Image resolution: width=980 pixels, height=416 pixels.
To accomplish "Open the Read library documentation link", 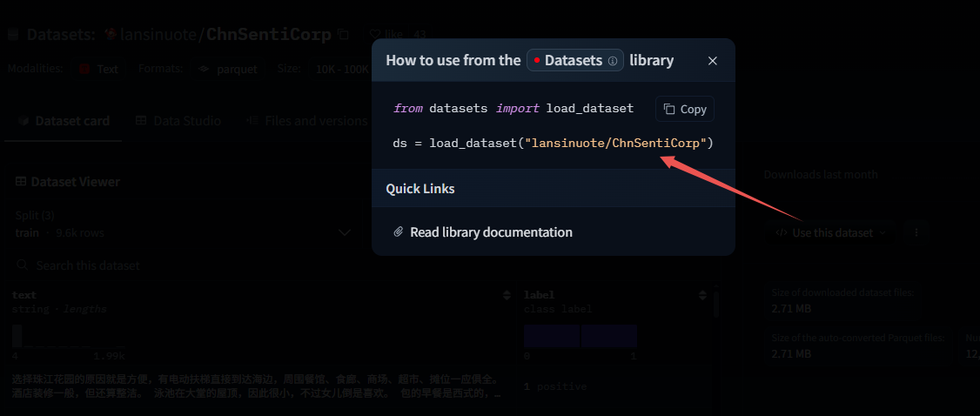I will 491,232.
